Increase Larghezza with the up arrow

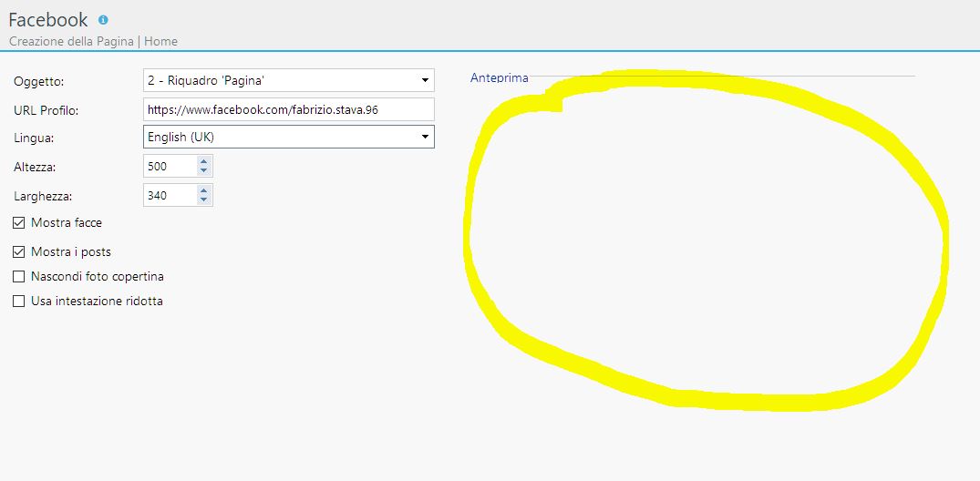[203, 189]
